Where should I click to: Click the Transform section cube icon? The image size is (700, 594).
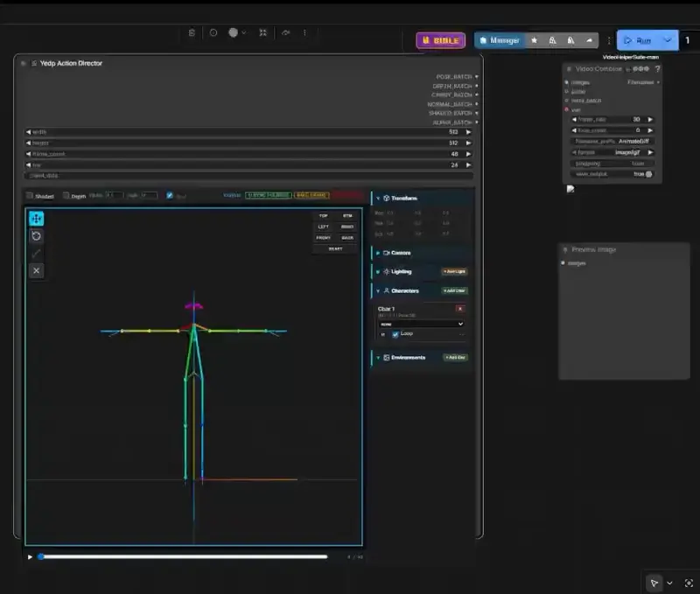tap(386, 199)
